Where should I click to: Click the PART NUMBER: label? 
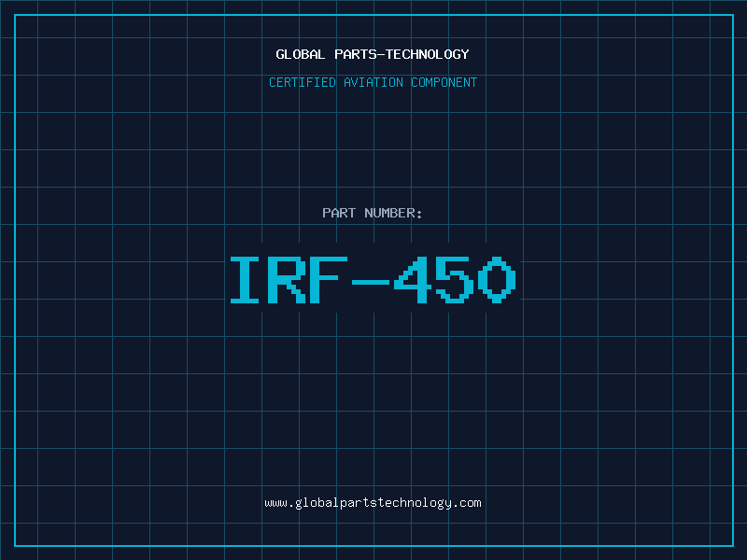[372, 213]
